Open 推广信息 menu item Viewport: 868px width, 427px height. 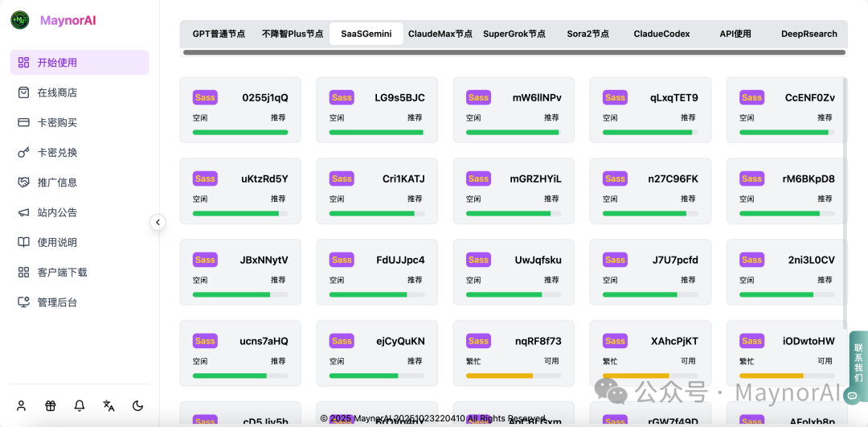[79, 183]
